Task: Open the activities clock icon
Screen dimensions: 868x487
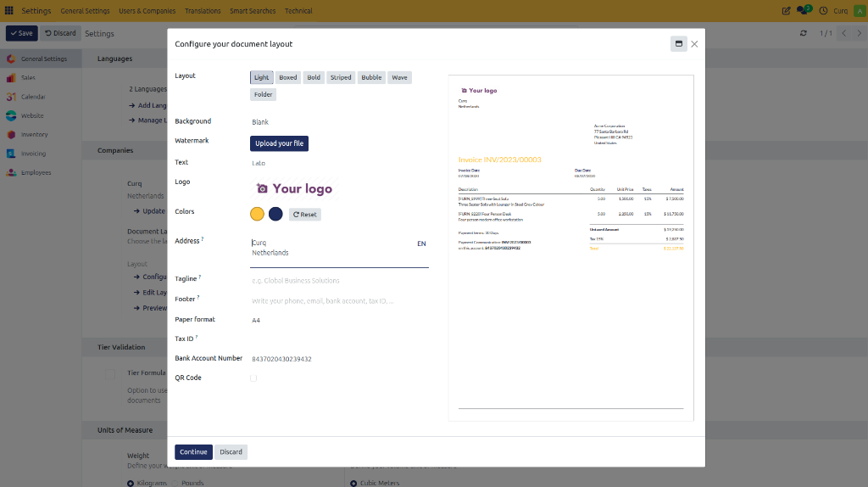Action: pyautogui.click(x=823, y=10)
